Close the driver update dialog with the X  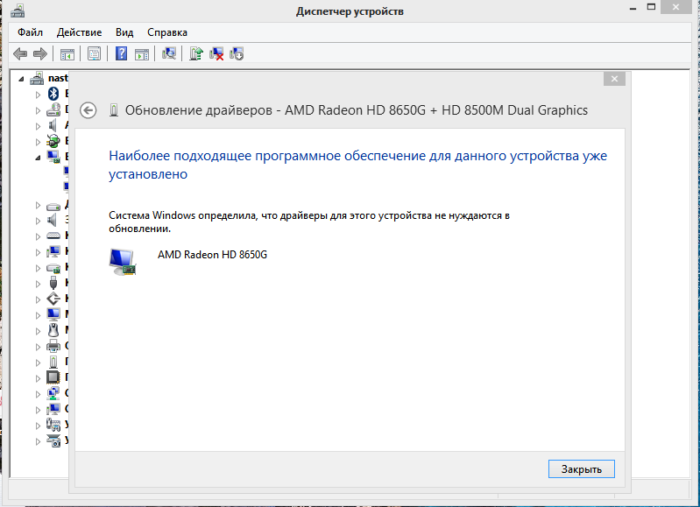pyautogui.click(x=614, y=79)
